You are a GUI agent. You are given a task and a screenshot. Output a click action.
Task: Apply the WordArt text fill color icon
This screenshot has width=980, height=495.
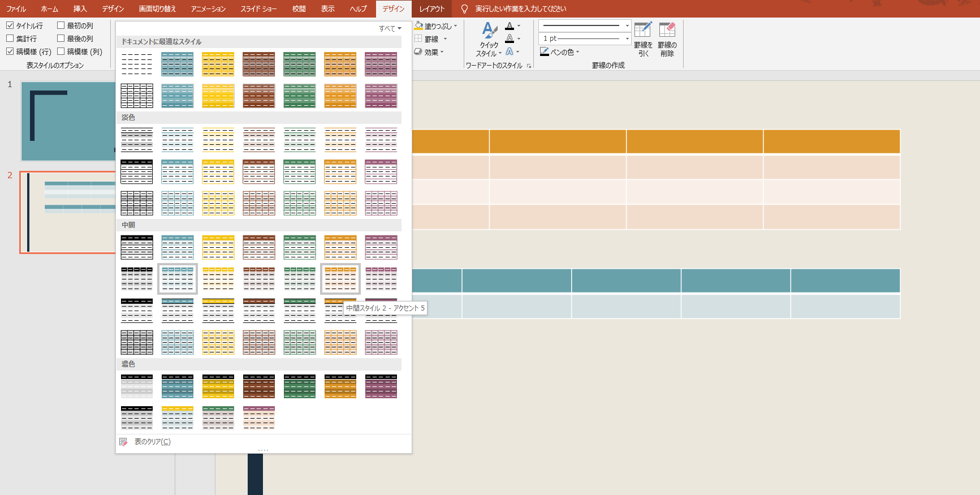click(x=510, y=26)
